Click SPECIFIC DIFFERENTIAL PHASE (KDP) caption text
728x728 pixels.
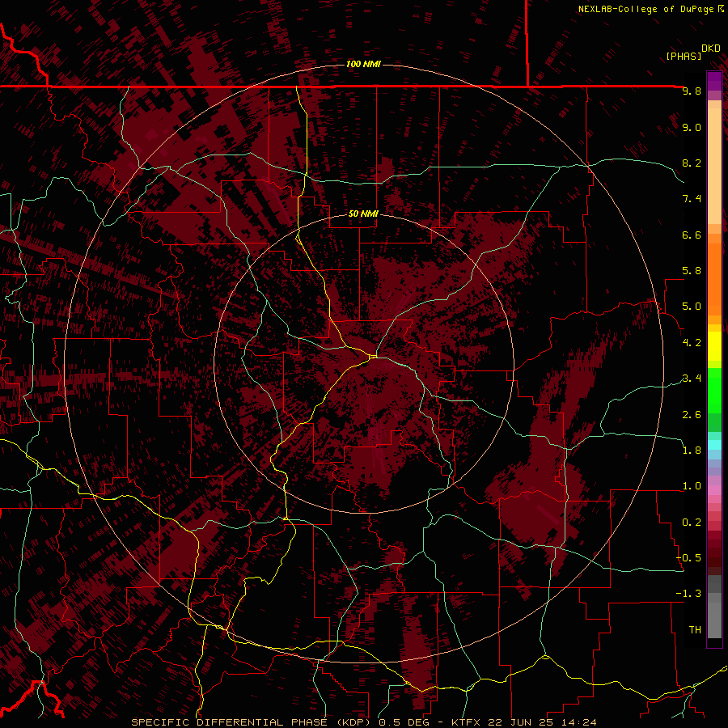pyautogui.click(x=253, y=722)
